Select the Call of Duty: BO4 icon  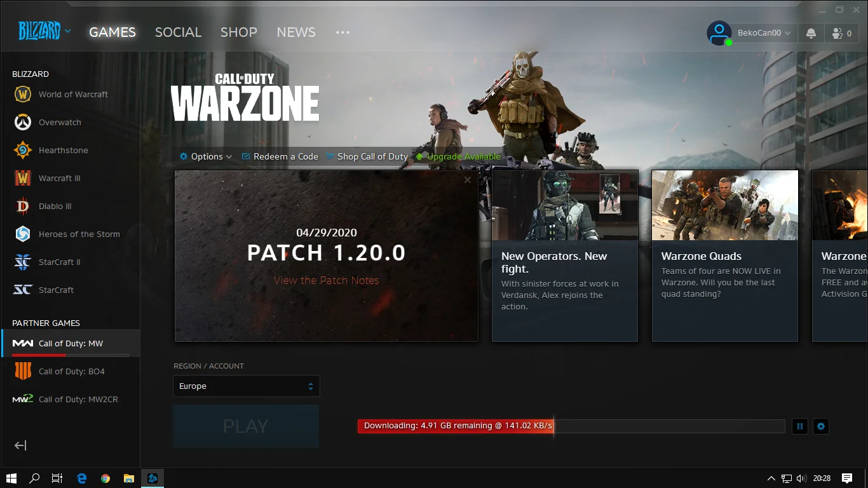(x=23, y=371)
